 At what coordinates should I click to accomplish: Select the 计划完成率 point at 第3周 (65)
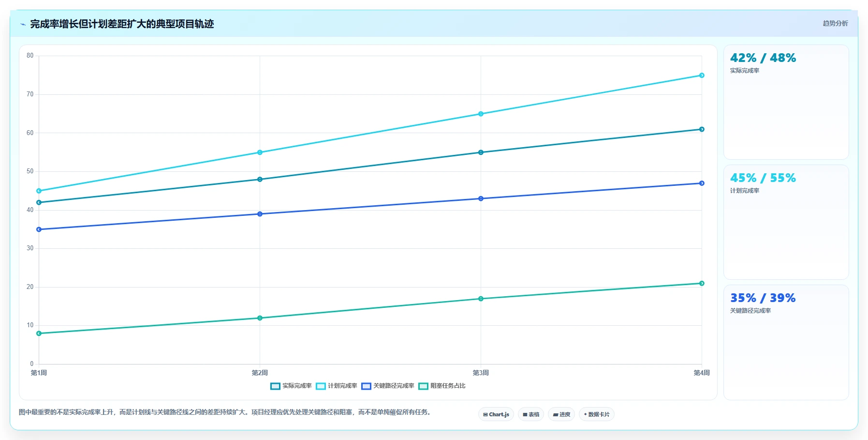coord(481,114)
